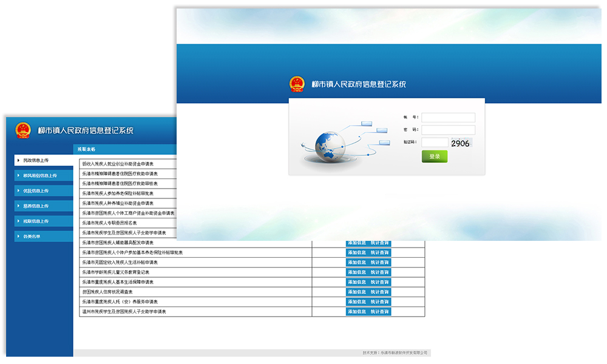Click 添加信息 for 温州市残疾学生 row
Image resolution: width=607 pixels, height=364 pixels.
(357, 312)
